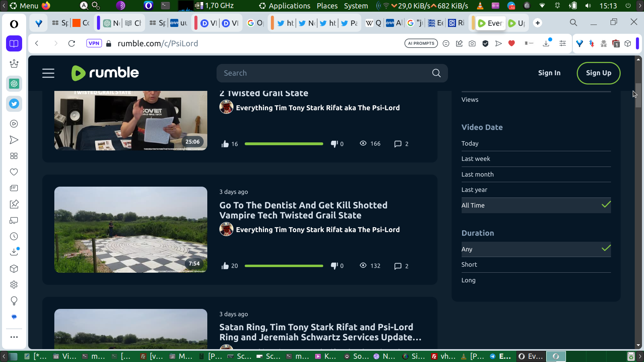
Task: Open a new browser tab
Action: coord(538,23)
